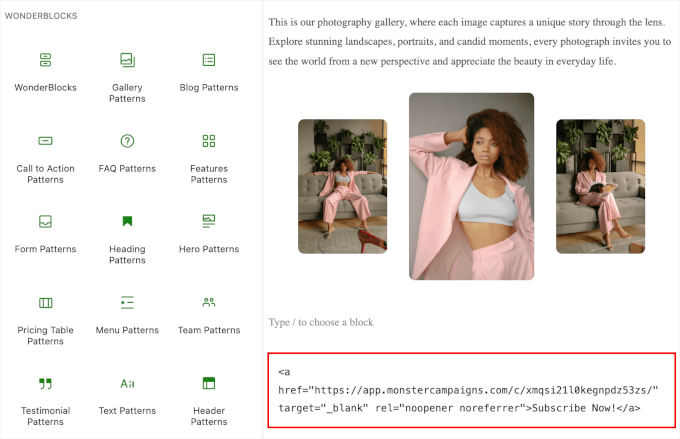Viewport: 680px width, 439px height.
Task: Choose the Blog Patterns icon
Action: pyautogui.click(x=209, y=60)
